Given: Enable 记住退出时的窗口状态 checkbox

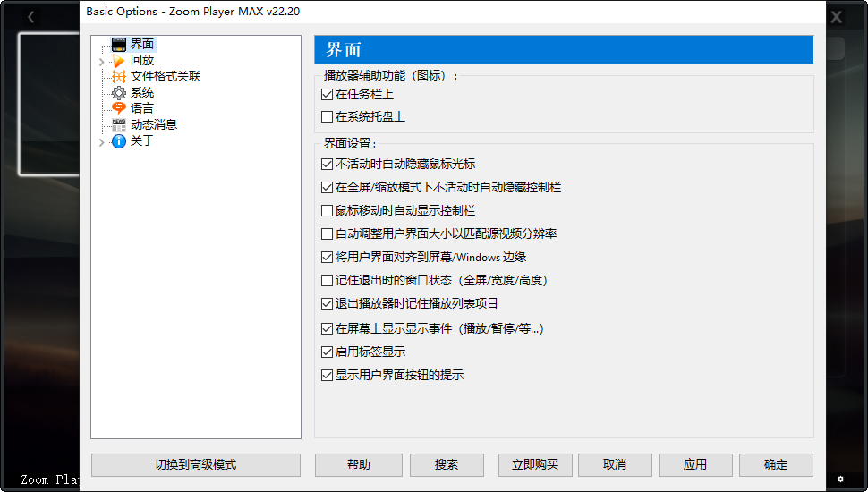Looking at the screenshot, I should (x=328, y=281).
